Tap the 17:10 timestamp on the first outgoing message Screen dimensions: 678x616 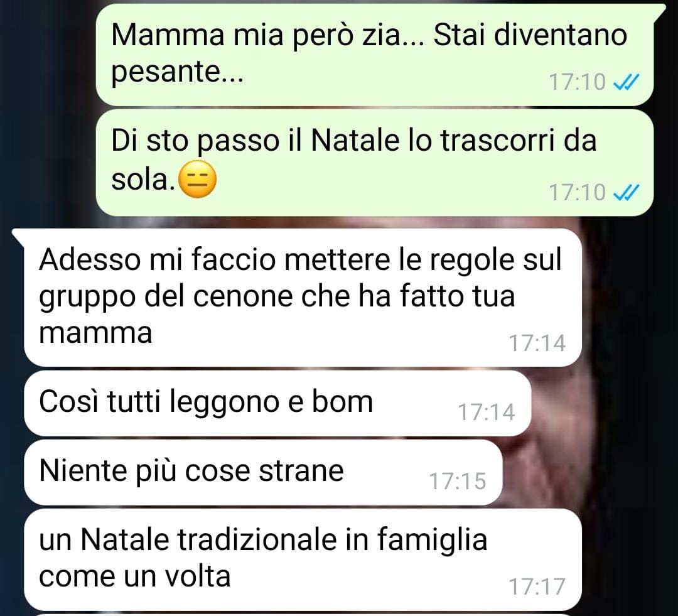[577, 82]
